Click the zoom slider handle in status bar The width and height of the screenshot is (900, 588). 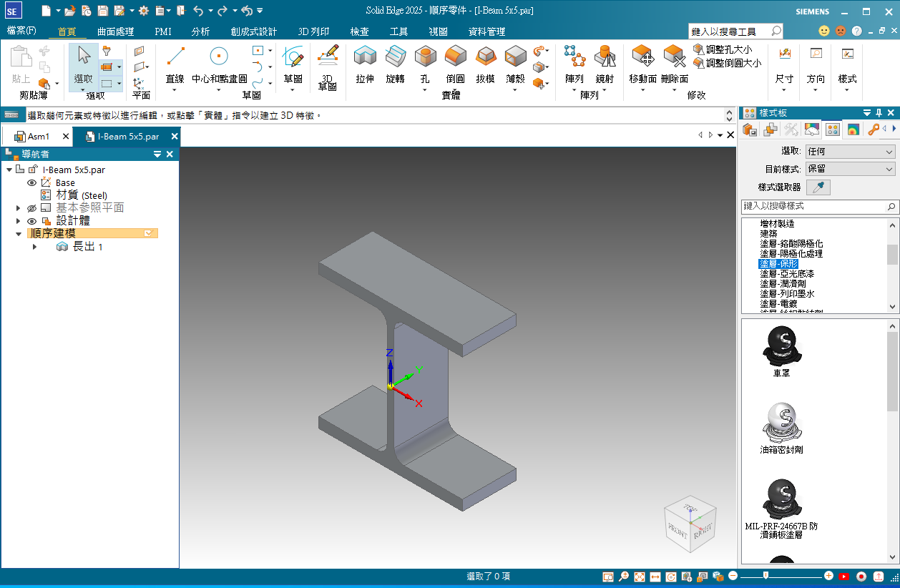coord(766,577)
